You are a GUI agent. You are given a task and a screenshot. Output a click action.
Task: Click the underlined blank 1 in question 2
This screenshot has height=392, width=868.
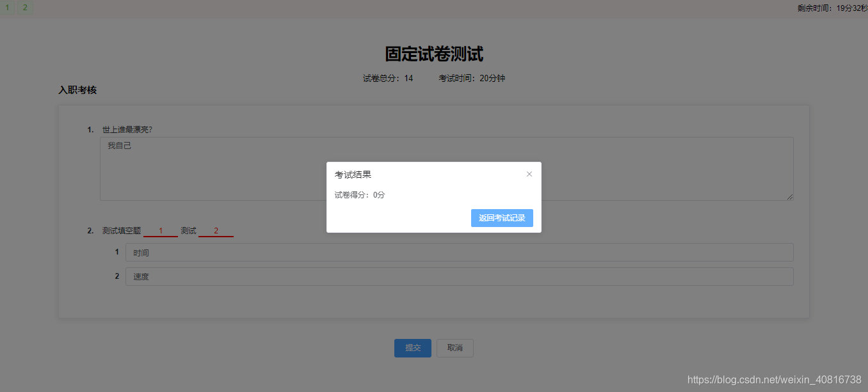[160, 230]
